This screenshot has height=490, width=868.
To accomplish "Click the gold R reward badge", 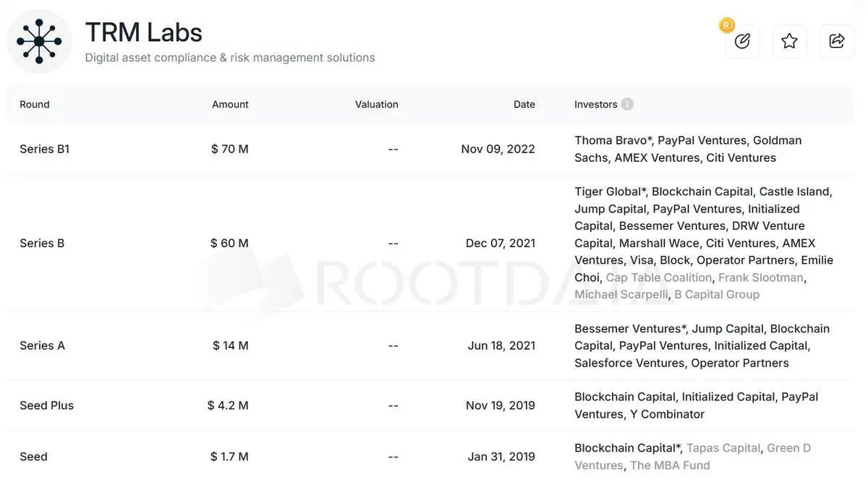I will click(x=726, y=26).
